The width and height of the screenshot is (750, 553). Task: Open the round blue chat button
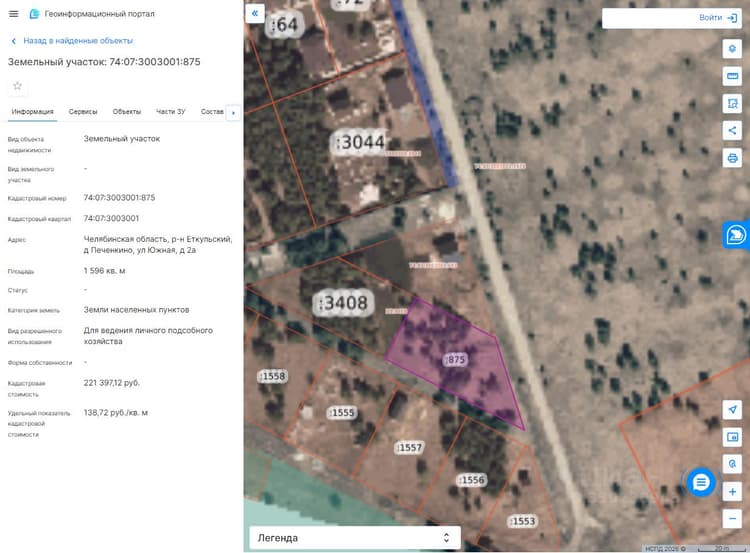point(701,482)
